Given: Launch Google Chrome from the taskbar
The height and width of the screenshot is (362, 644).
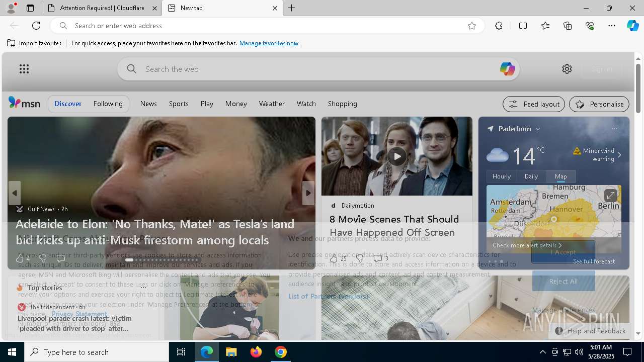Looking at the screenshot, I should [x=281, y=352].
